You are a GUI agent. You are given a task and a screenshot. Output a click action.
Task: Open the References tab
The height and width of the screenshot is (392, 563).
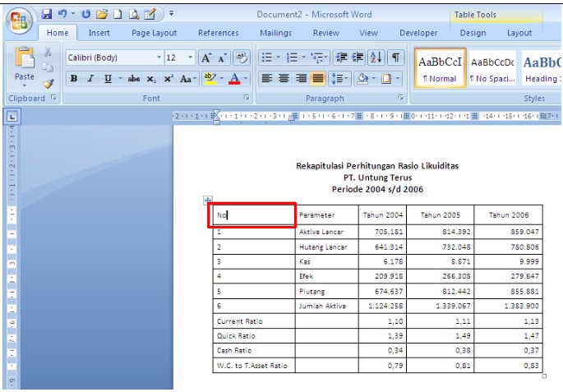point(219,33)
